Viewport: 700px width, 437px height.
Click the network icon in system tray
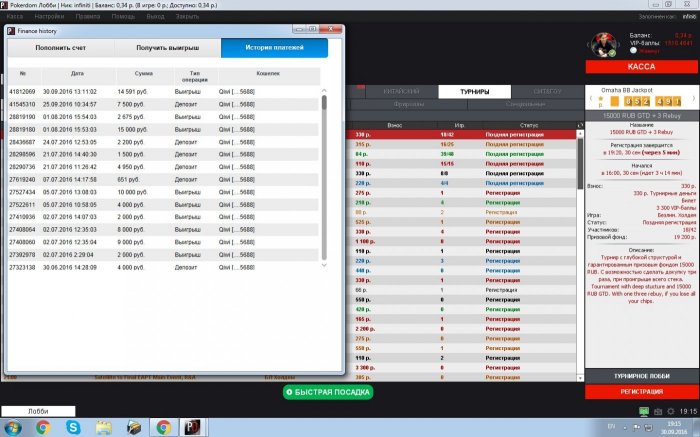648,428
